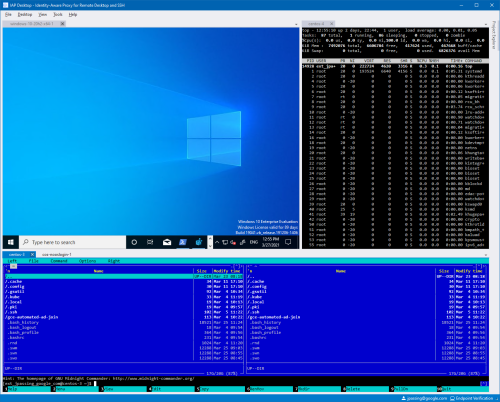Open the View menu in menu bar
This screenshot has width=500, height=402.
tap(42, 15)
